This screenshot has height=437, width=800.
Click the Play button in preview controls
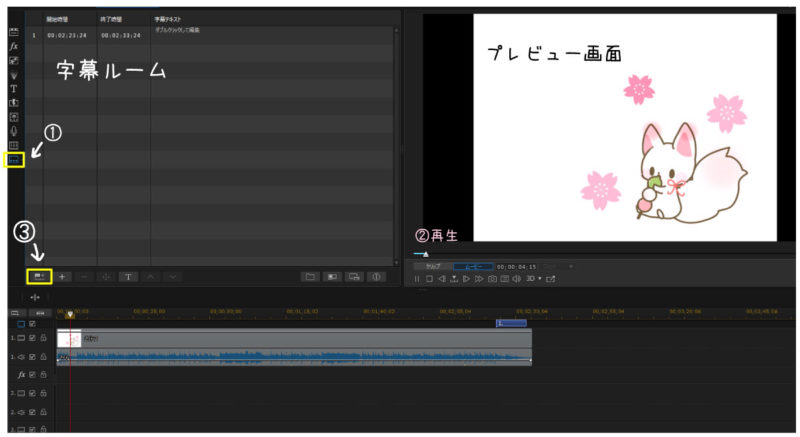click(466, 279)
